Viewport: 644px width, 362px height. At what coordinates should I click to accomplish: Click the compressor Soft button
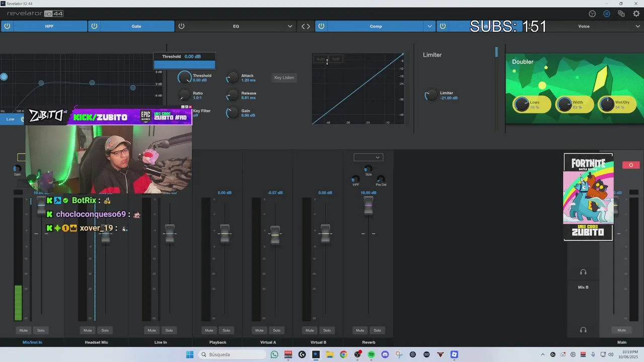click(336, 59)
